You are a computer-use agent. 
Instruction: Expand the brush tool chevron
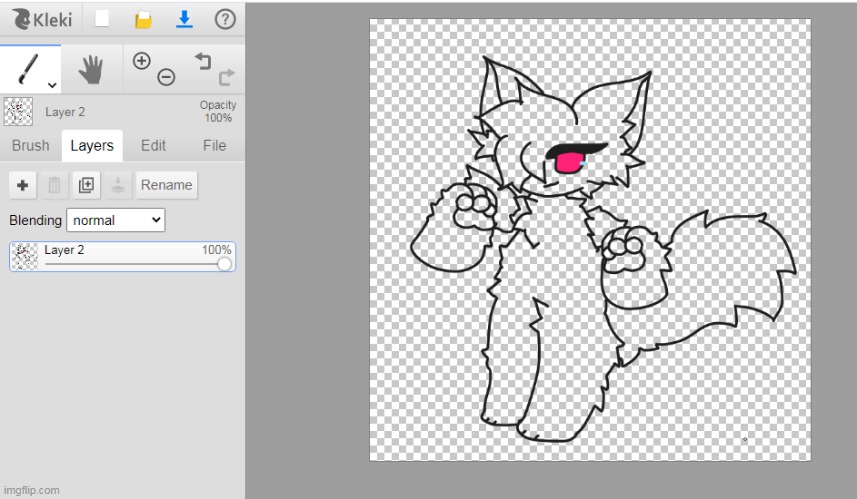click(52, 85)
